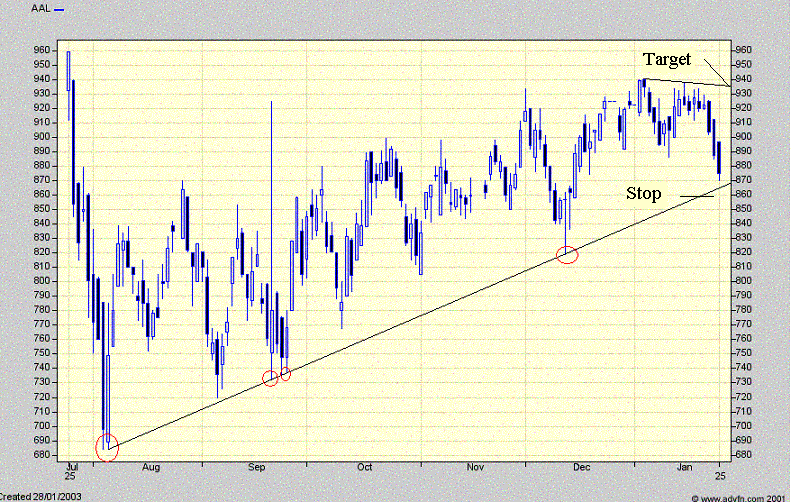Viewport: 791px width, 502px height.
Task: Click the "Target" annotation text
Action: (666, 60)
